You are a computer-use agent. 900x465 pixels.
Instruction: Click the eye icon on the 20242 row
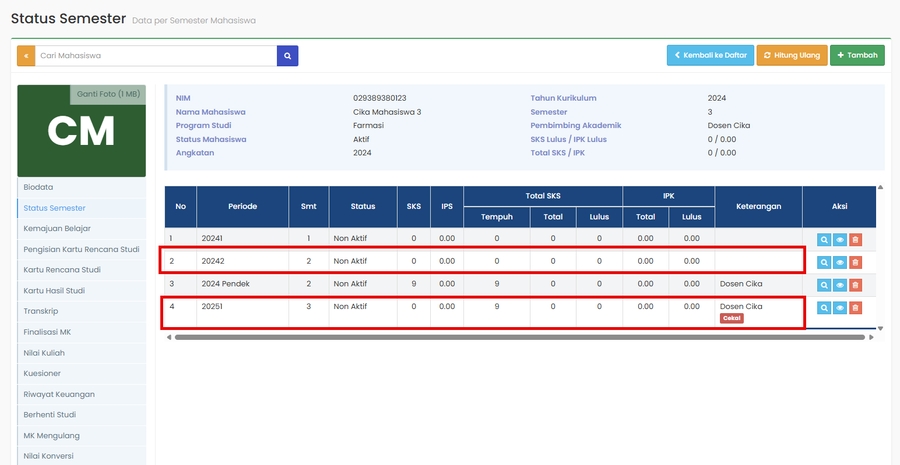[840, 262]
